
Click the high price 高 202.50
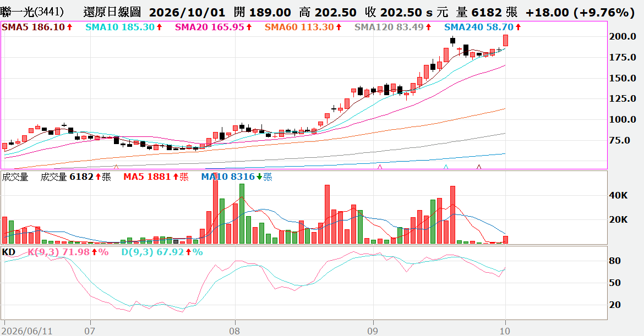pos(328,12)
